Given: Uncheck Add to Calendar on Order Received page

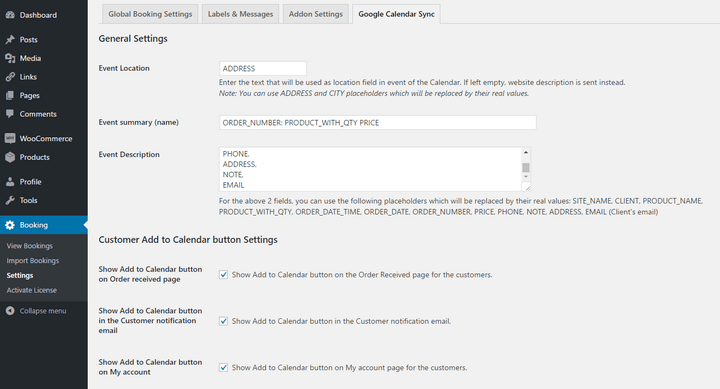Looking at the screenshot, I should tap(223, 275).
